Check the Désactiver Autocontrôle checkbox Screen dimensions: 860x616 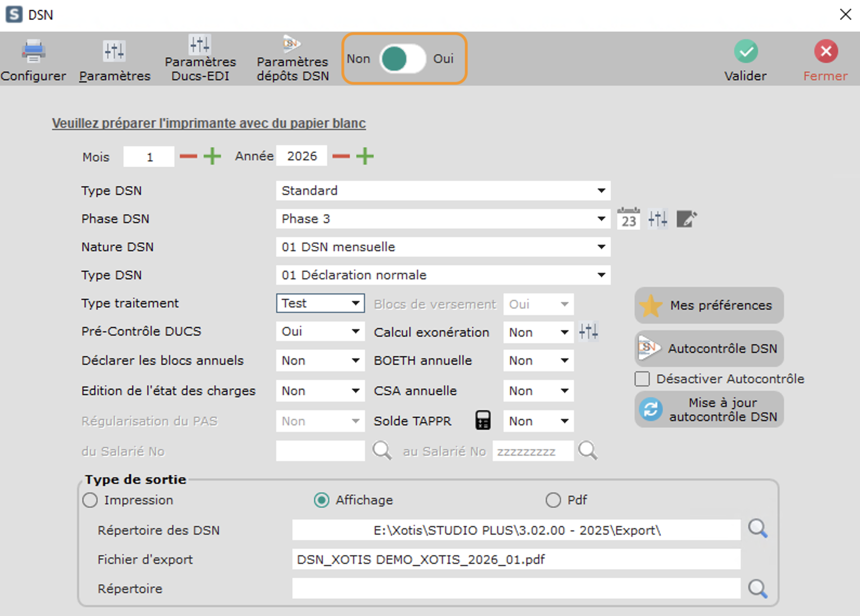tap(642, 379)
